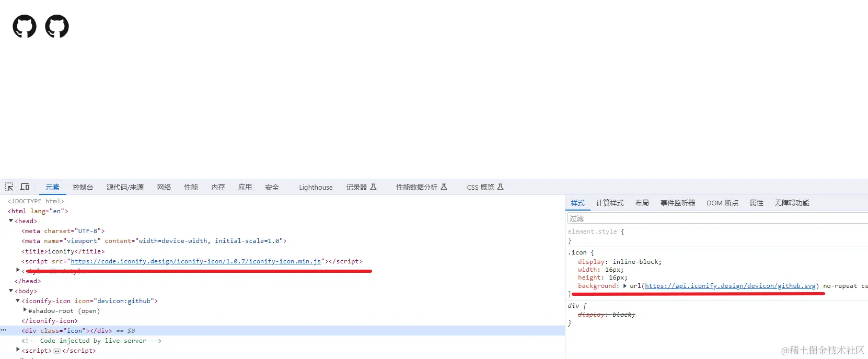Viewport: 868px width, 359px height.
Task: Switch to the 计算样式 sidebar tab
Action: (x=610, y=203)
